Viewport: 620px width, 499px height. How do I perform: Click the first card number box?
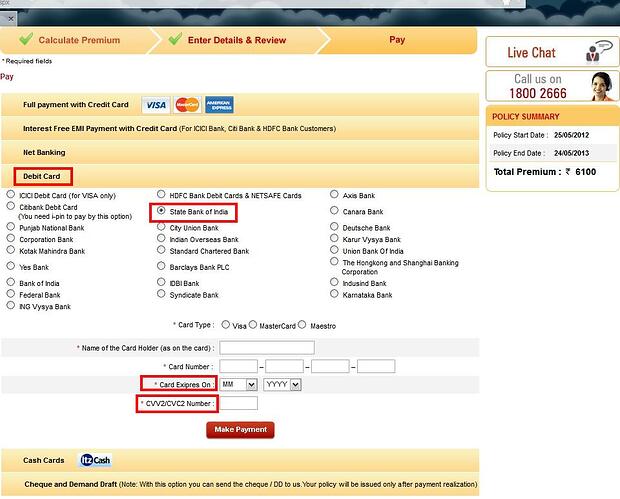point(238,366)
